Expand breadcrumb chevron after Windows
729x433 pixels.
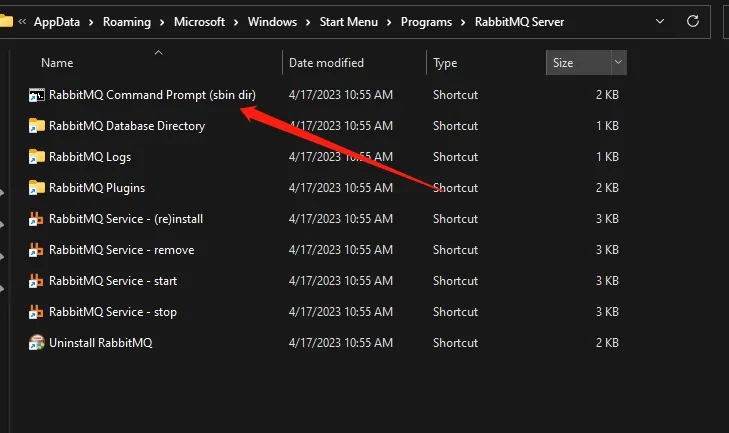pos(308,22)
